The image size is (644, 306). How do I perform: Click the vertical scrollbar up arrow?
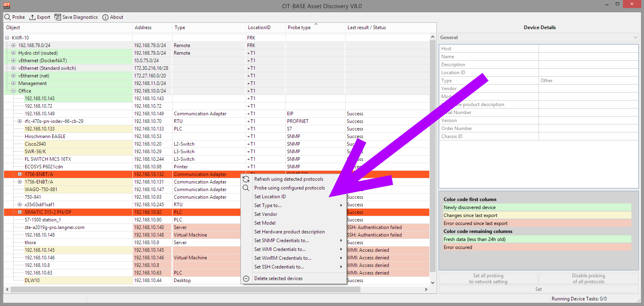(x=433, y=37)
